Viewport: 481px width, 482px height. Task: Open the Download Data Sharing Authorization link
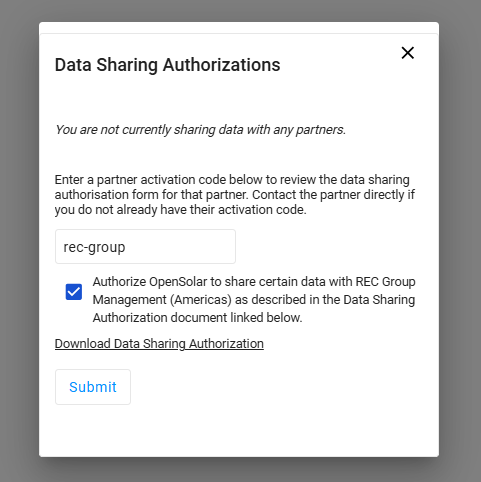coord(159,344)
